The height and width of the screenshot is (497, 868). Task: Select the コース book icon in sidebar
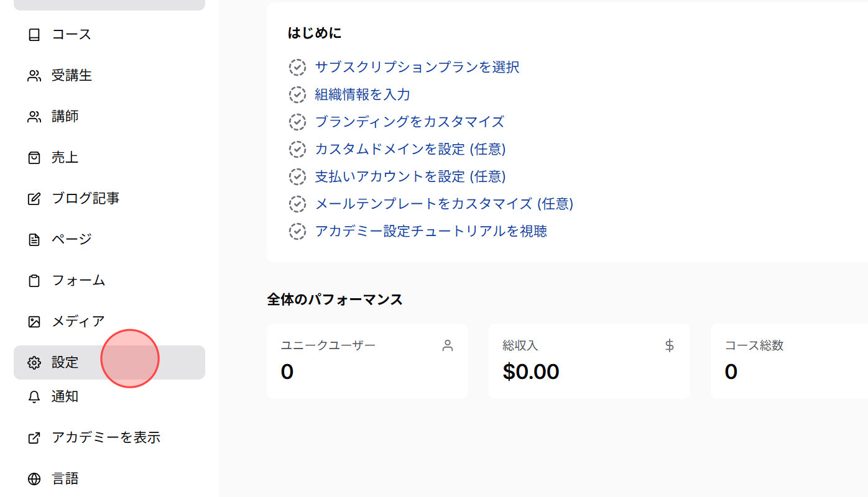pyautogui.click(x=34, y=35)
